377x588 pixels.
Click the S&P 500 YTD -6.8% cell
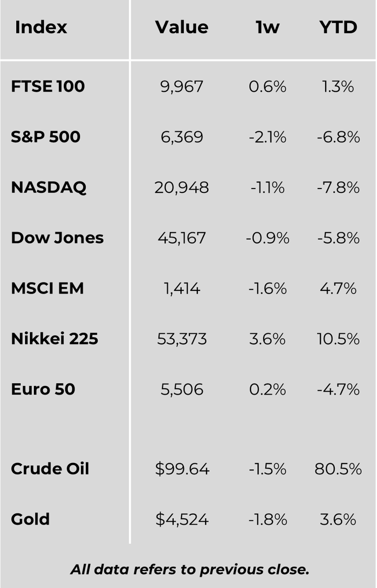(x=338, y=136)
